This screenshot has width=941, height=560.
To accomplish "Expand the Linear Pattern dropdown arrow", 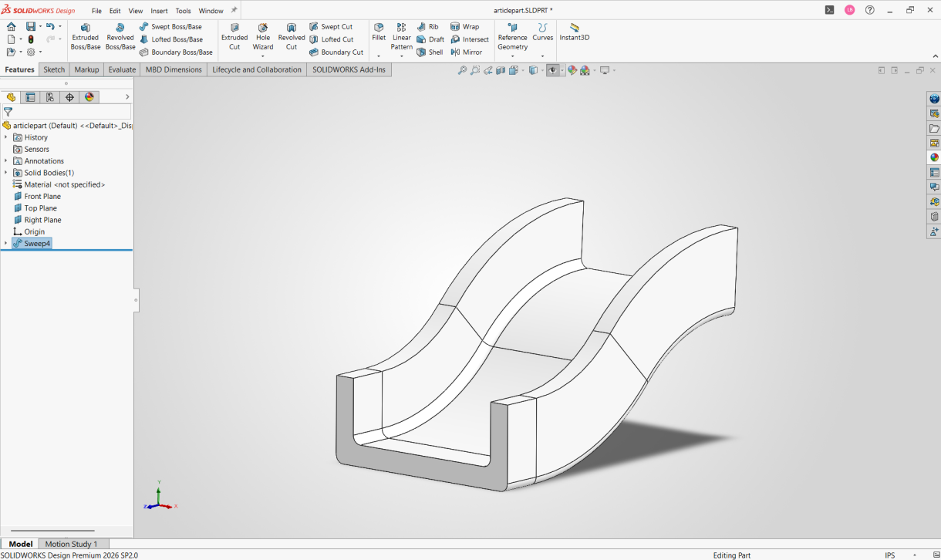I will coord(402,56).
